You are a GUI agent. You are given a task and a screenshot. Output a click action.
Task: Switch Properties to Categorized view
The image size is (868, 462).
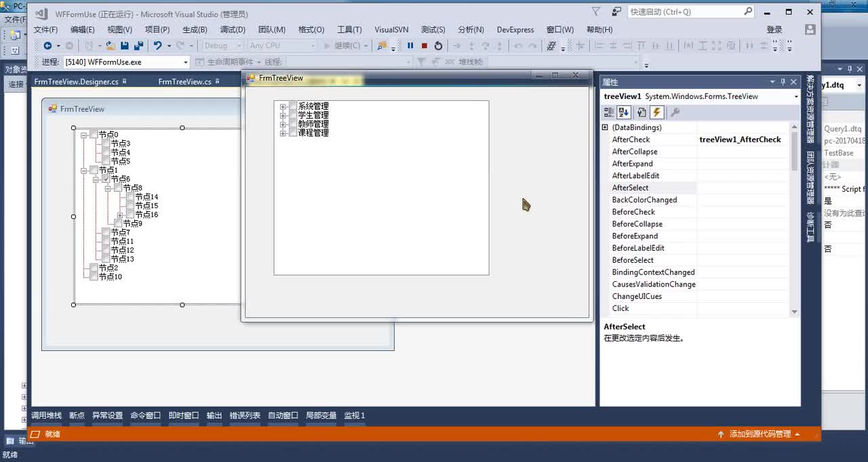609,112
